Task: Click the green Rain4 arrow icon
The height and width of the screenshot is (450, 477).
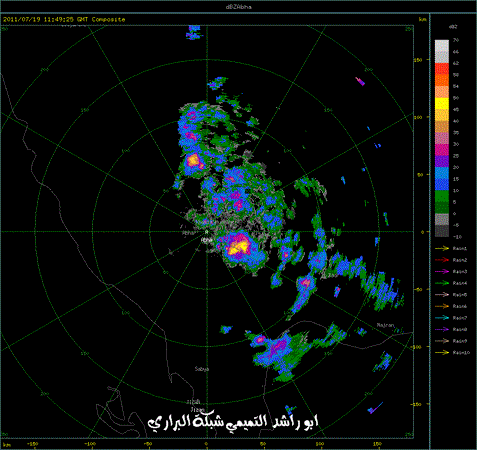Action: point(442,283)
